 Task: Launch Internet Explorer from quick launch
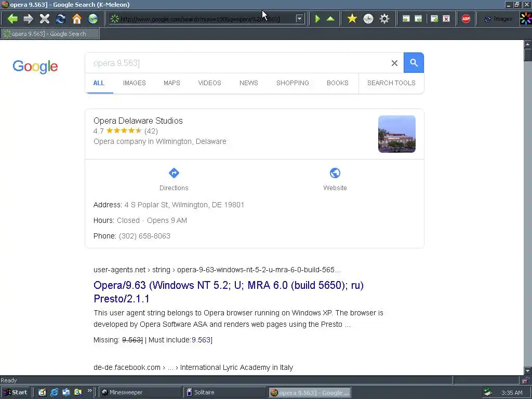pos(54,393)
